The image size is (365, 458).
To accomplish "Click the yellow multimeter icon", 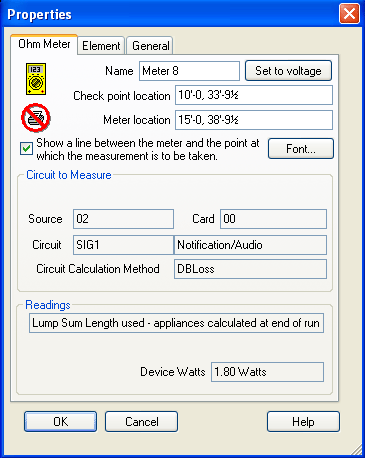I will tap(36, 79).
